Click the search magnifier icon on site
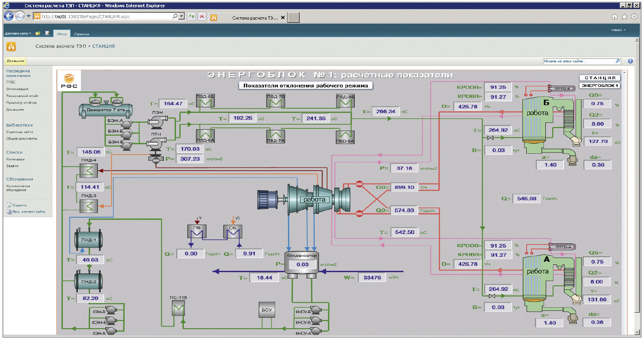This screenshot has width=644, height=340. point(618,61)
